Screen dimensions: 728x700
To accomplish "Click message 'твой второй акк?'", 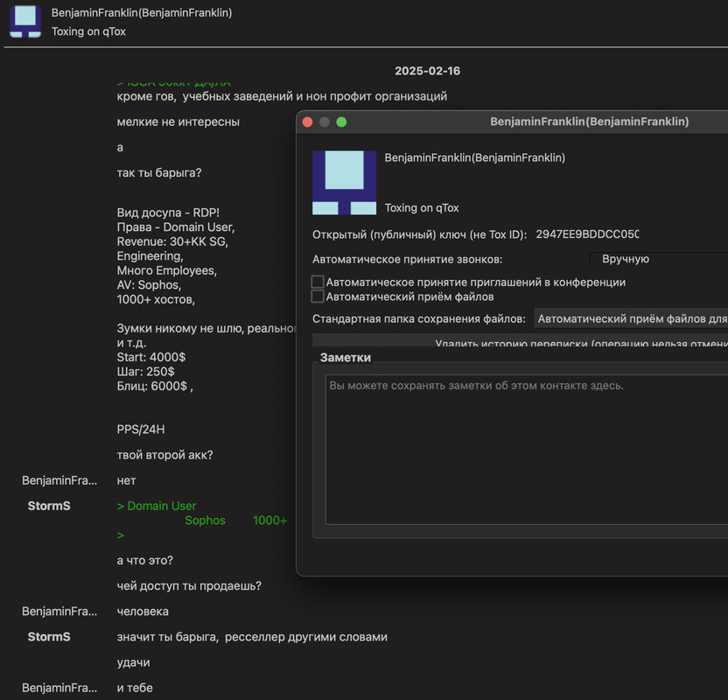I will [164, 455].
